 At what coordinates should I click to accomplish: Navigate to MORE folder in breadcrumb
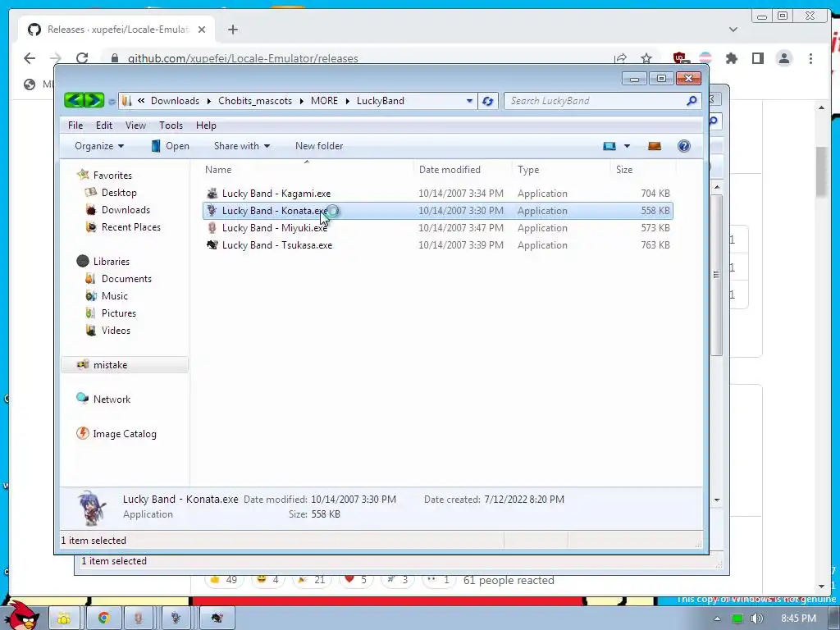coord(324,101)
